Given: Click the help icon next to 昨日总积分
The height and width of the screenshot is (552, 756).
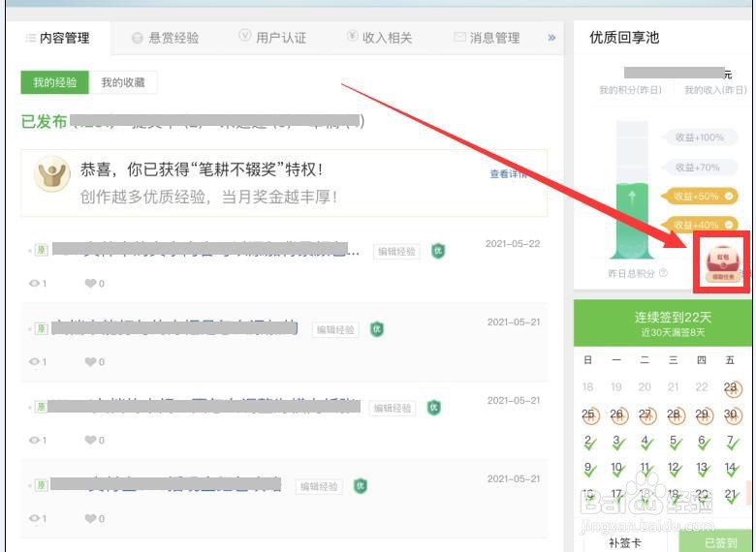Looking at the screenshot, I should tap(663, 273).
